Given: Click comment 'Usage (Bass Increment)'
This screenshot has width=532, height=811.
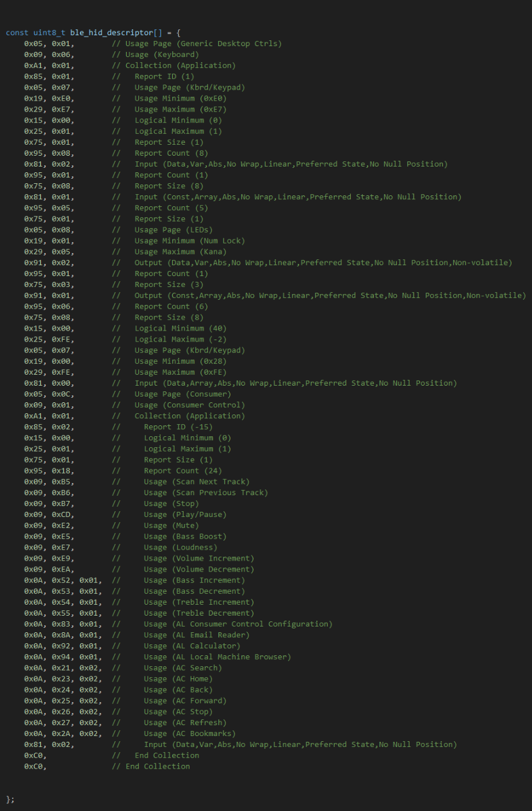Looking at the screenshot, I should tap(195, 580).
